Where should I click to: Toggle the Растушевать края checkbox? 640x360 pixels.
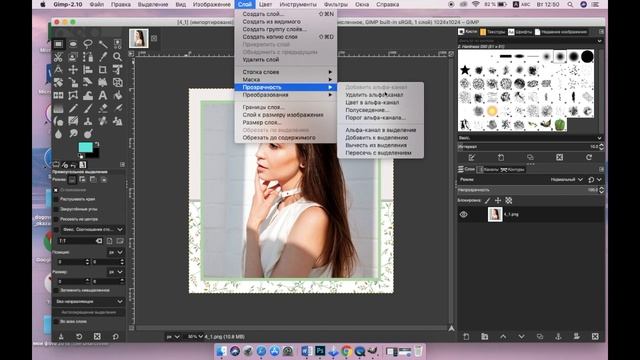(56, 199)
